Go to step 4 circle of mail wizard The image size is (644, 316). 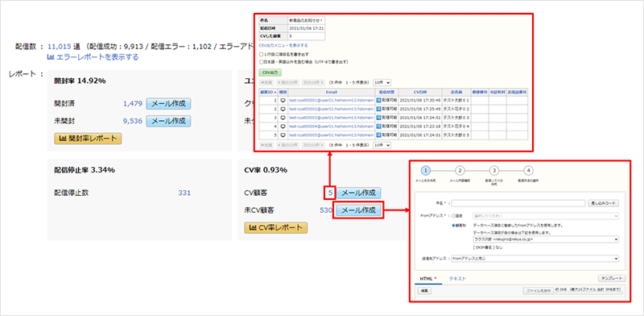tap(529, 170)
